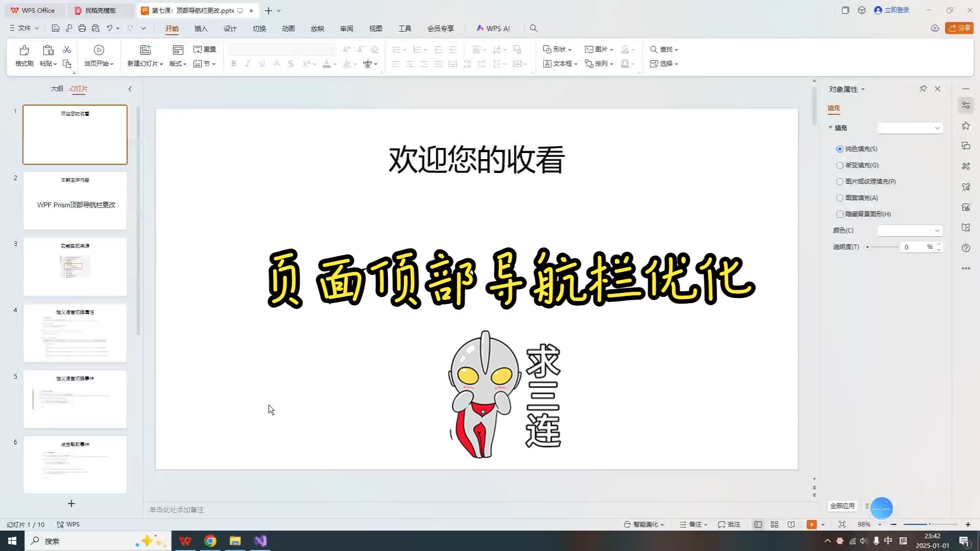
Task: Select Gradient fill (渐变填充) radio button
Action: [840, 165]
